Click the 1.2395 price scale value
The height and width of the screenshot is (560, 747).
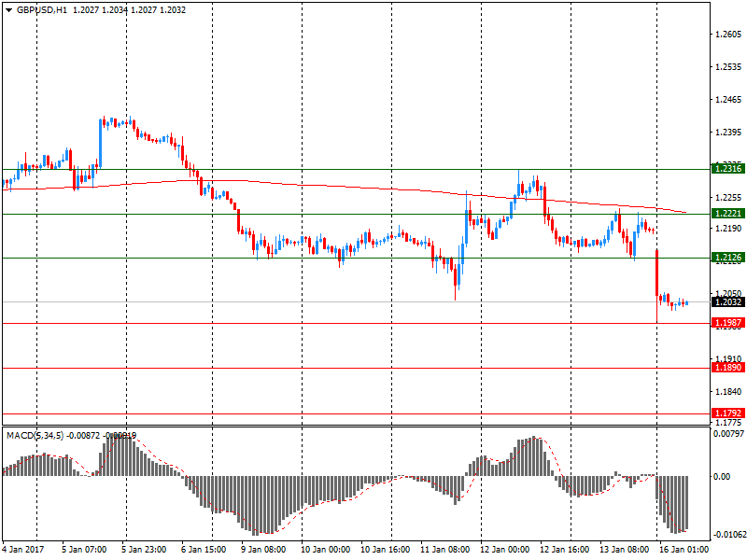(x=728, y=132)
